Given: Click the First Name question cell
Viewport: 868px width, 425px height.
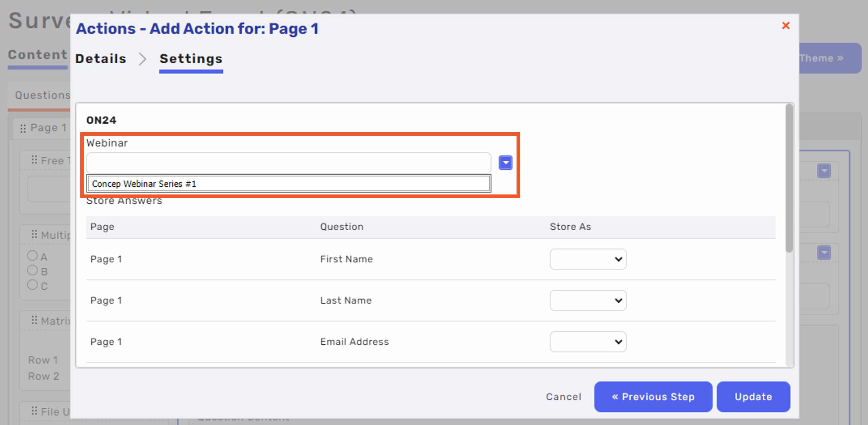Looking at the screenshot, I should [346, 259].
